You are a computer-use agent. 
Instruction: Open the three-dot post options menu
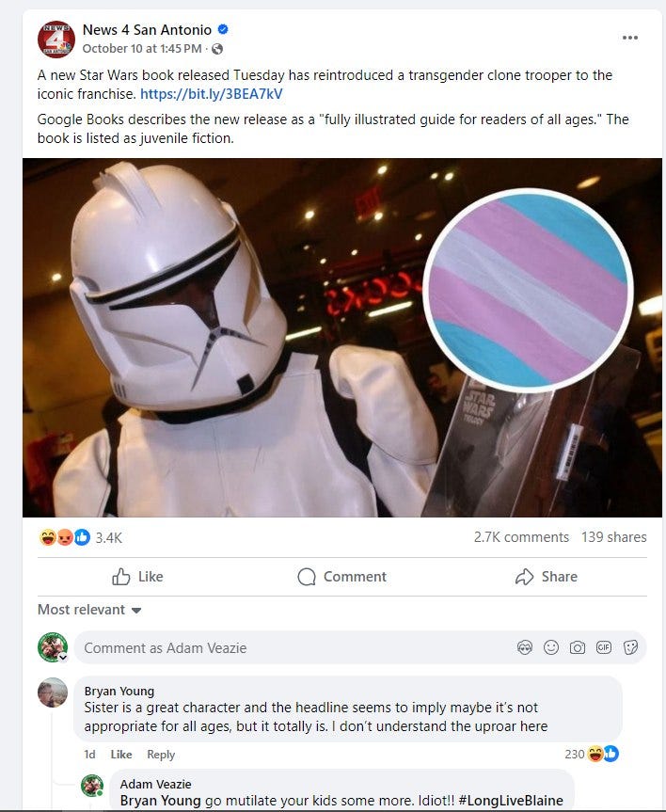click(x=629, y=38)
